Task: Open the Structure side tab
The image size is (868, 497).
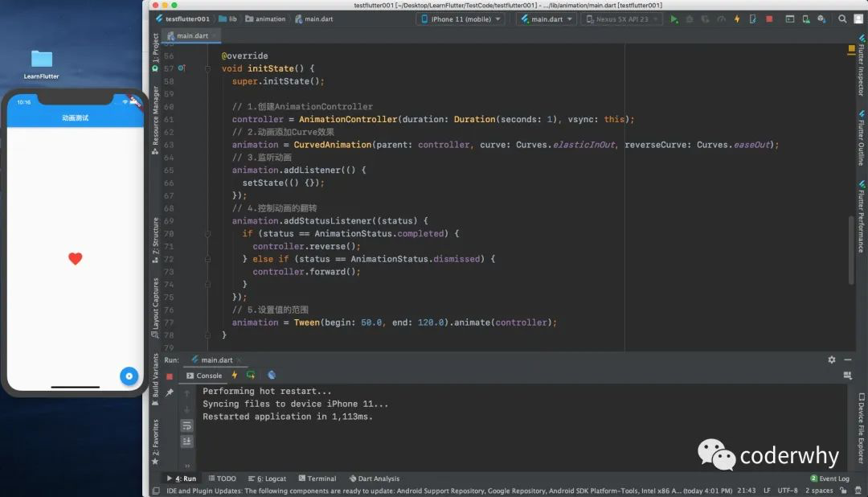Action: coord(156,240)
